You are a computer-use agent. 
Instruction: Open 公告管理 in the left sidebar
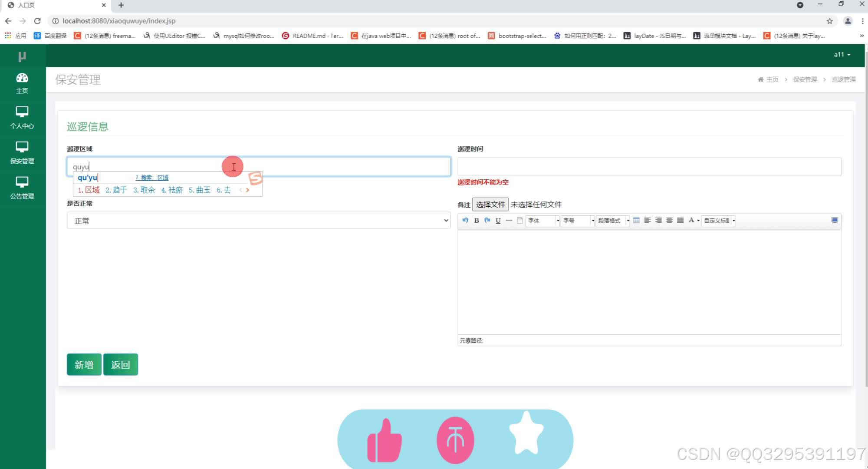pos(22,188)
